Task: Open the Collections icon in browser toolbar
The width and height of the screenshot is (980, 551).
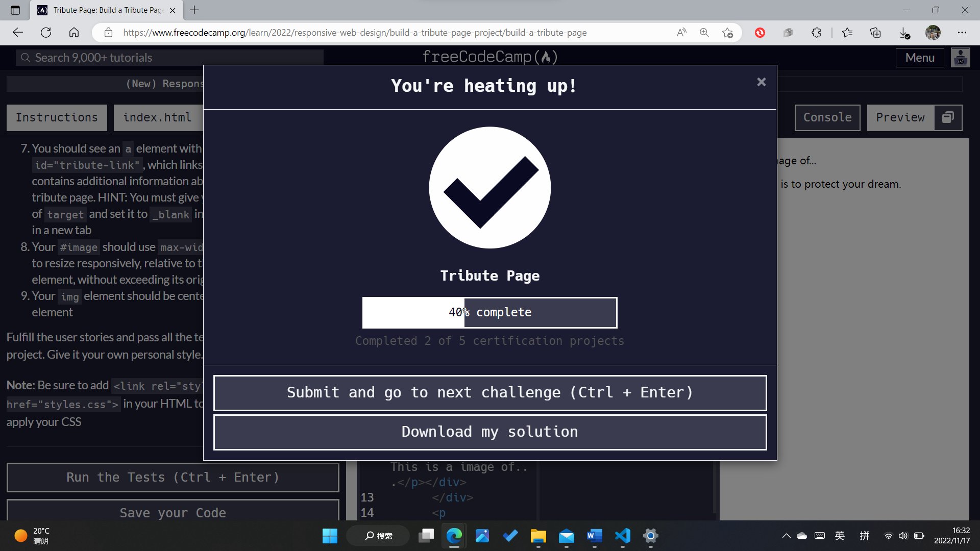Action: (x=875, y=32)
